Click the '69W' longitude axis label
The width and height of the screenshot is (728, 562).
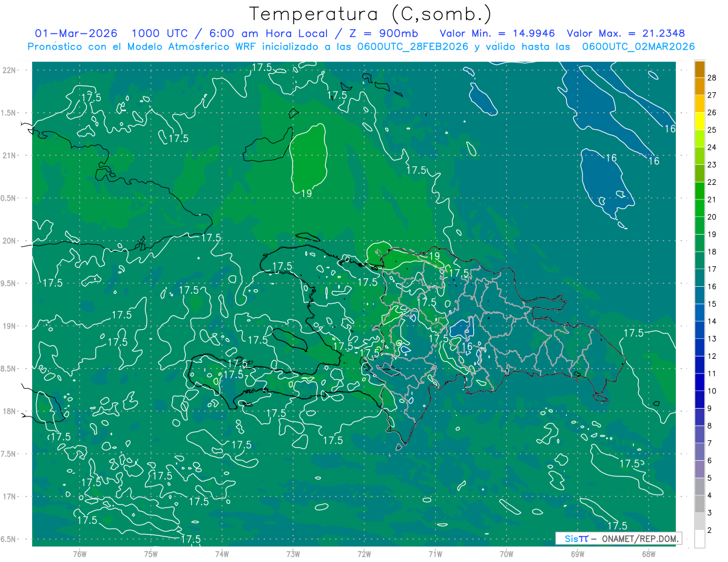point(577,554)
